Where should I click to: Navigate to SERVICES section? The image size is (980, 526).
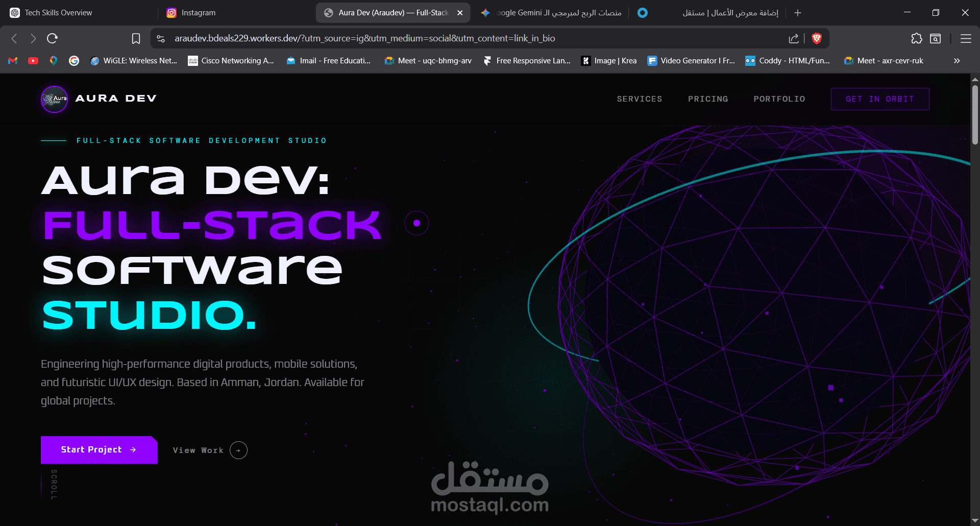pyautogui.click(x=640, y=99)
